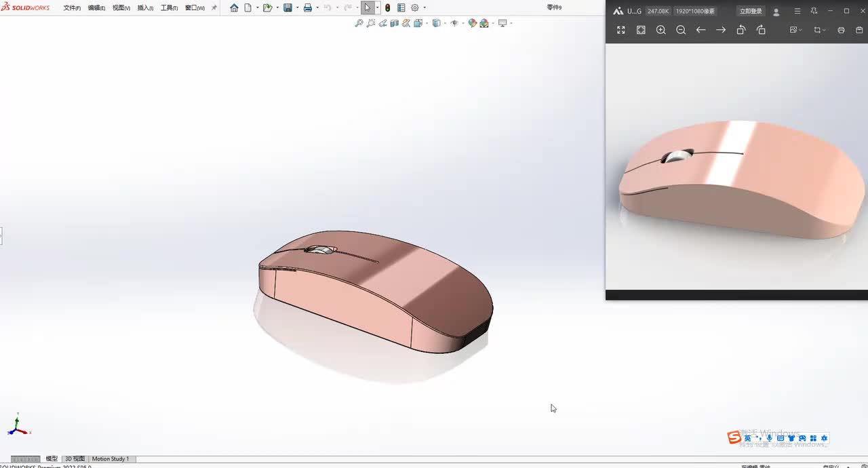Activate the Section View tool
Screen dimensions: 868x468
394,23
